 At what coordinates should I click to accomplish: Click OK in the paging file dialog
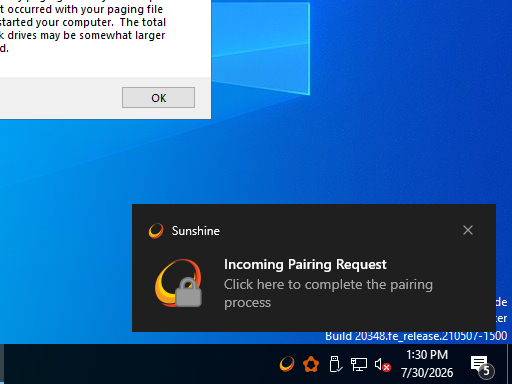(158, 98)
